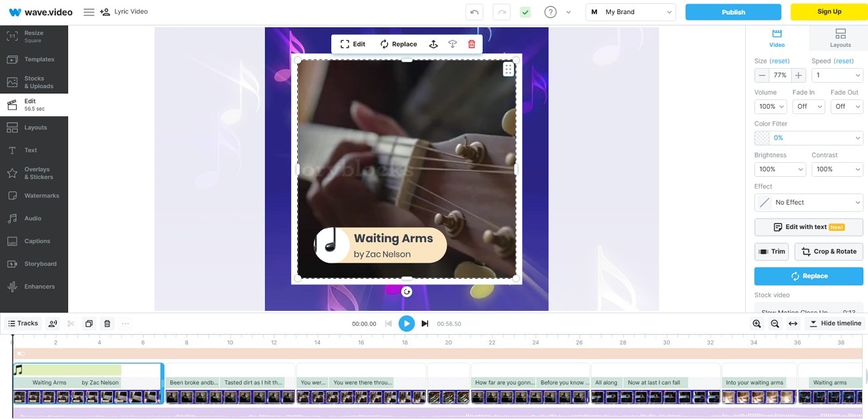Open the Volume dropdown

771,106
